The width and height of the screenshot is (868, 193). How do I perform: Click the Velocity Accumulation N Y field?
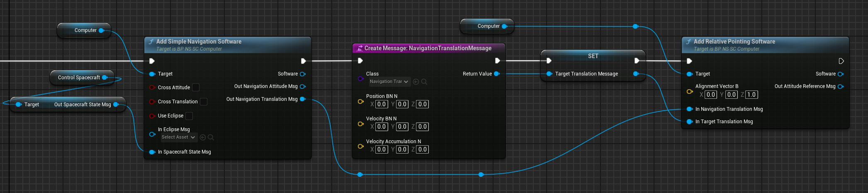pos(402,149)
